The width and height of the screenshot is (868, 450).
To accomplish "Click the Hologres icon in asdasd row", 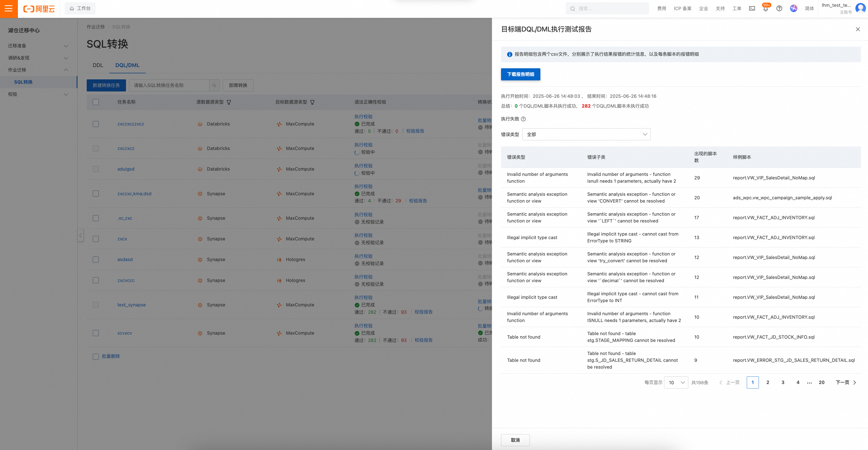I will tap(279, 260).
